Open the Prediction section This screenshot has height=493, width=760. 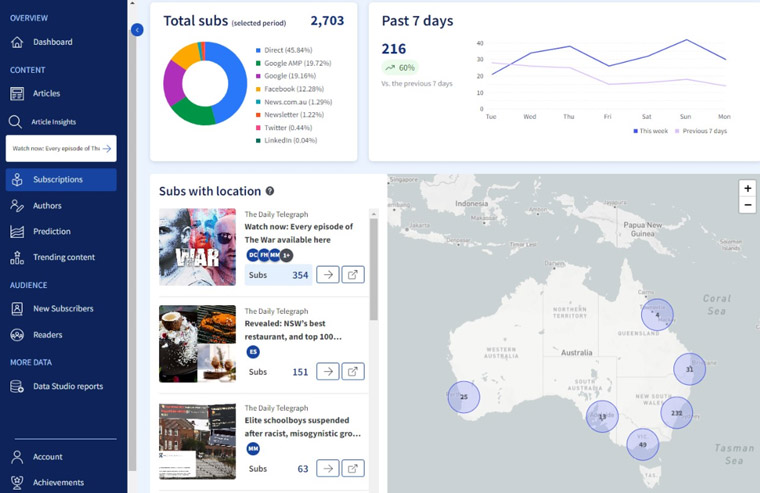(52, 232)
